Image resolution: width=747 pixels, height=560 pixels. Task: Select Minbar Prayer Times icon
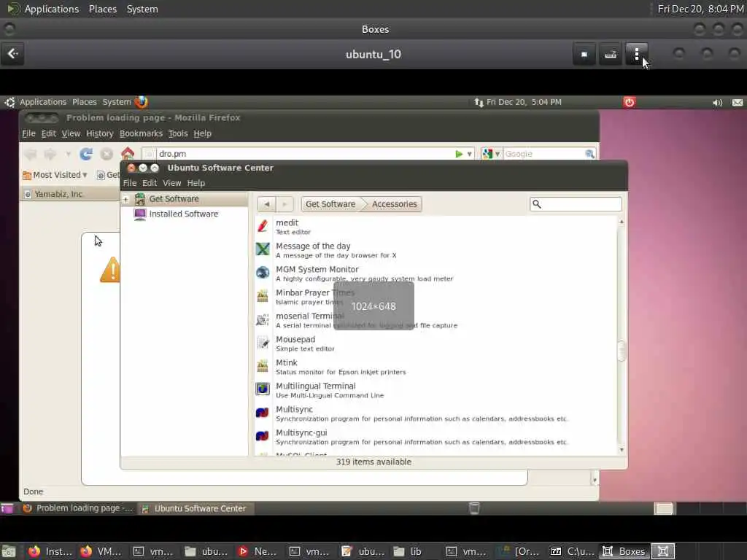click(x=263, y=296)
